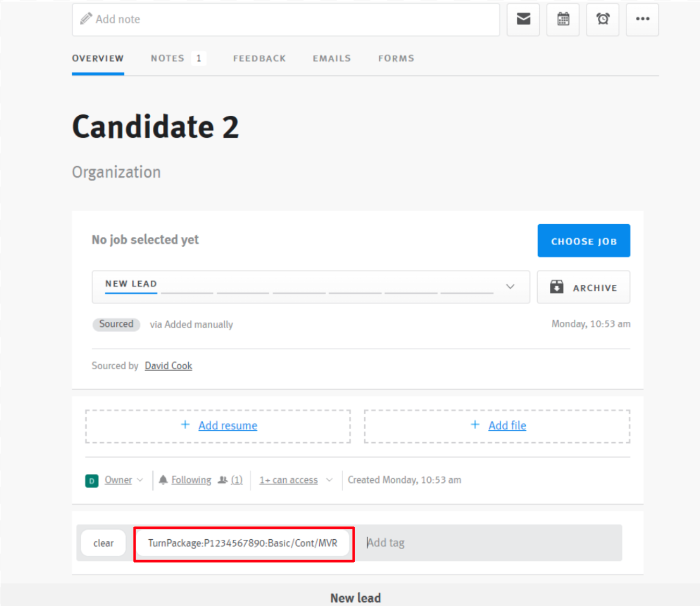Switch to the Overview tab
The height and width of the screenshot is (606, 700).
coord(98,58)
